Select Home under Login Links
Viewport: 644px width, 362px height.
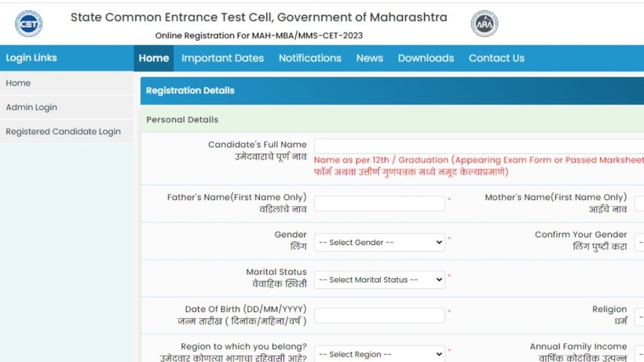pos(18,82)
